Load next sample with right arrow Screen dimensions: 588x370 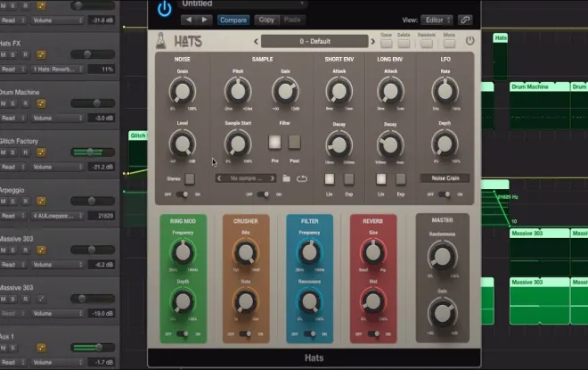273,178
